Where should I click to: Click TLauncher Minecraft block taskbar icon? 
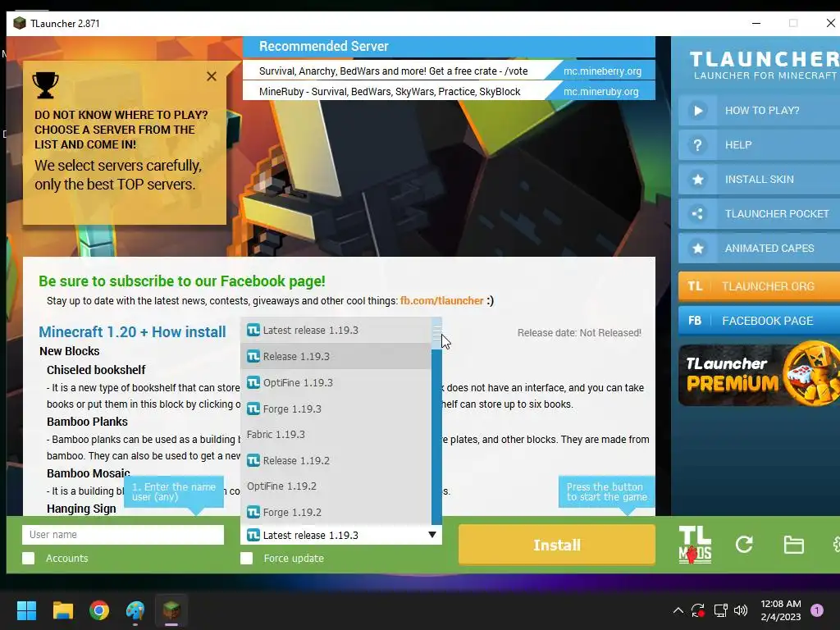click(x=171, y=609)
